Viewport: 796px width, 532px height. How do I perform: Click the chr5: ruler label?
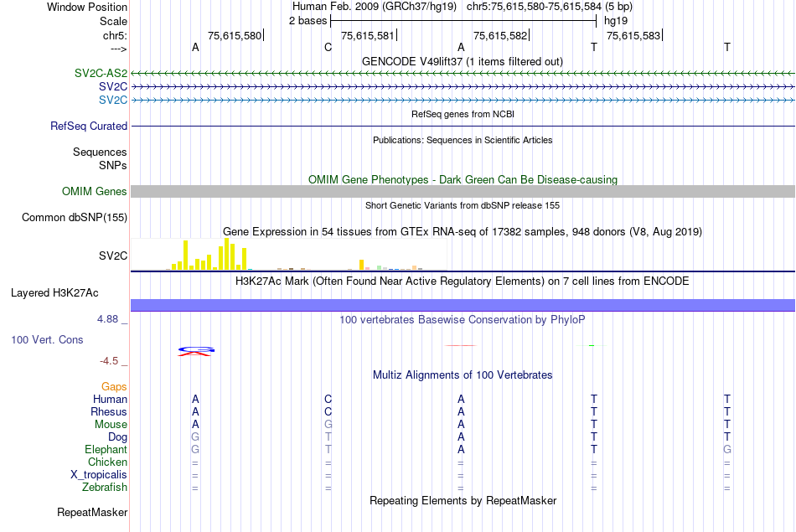[116, 35]
